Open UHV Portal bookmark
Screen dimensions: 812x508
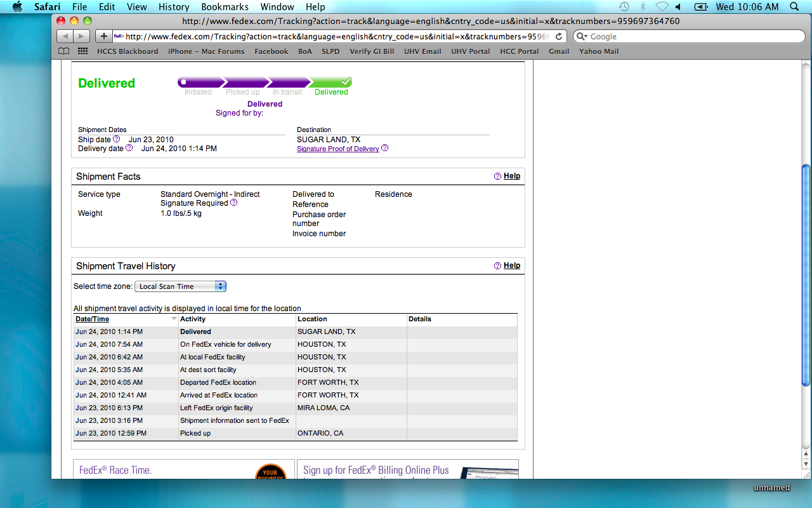pos(471,51)
